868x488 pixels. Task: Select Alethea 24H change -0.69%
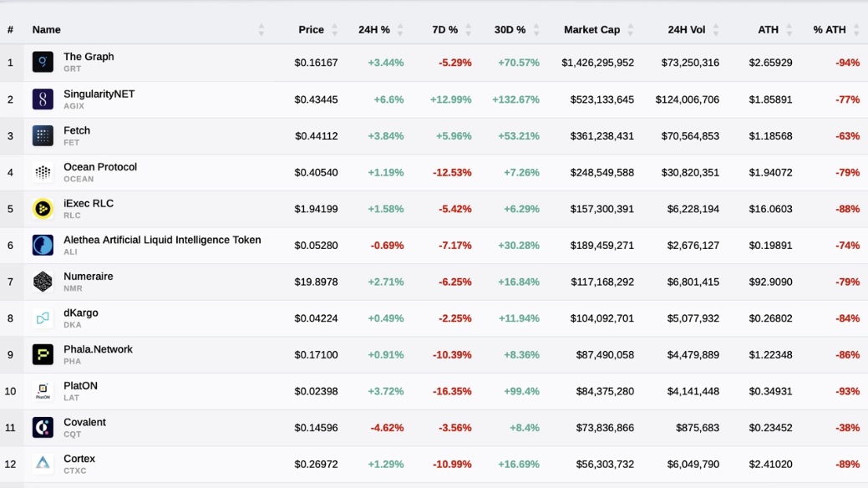coord(387,246)
